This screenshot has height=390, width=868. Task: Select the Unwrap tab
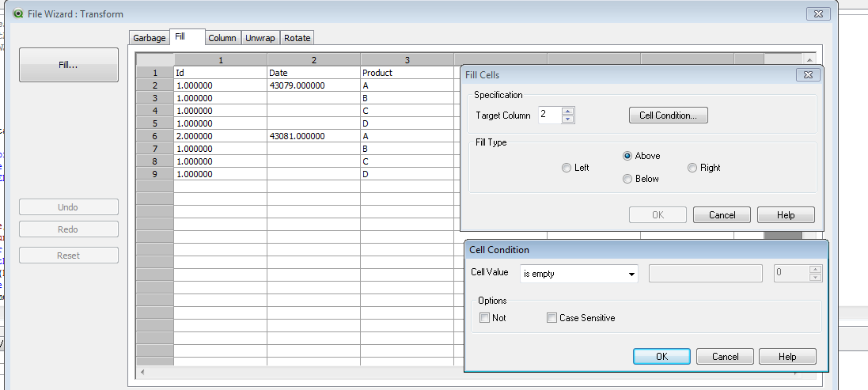(x=260, y=38)
